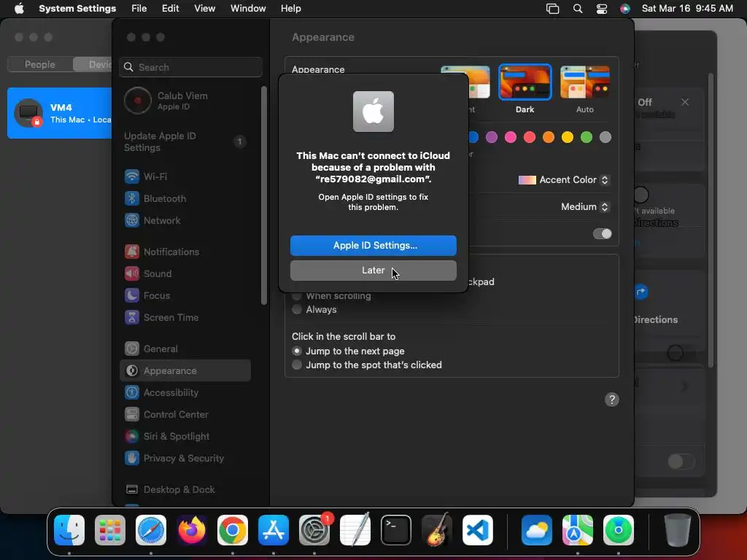This screenshot has width=747, height=560.
Task: Close the Off panel in Find My window
Action: coord(684,102)
